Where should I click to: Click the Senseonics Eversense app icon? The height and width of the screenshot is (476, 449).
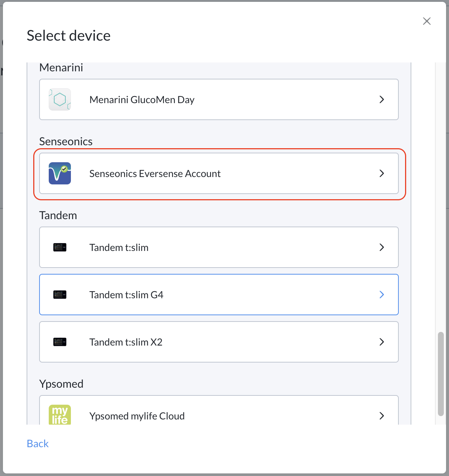(60, 173)
